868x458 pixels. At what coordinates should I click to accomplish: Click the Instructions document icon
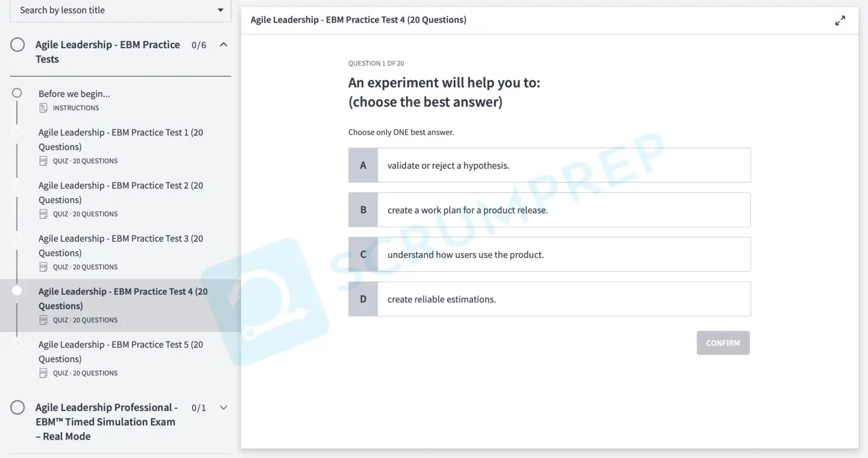43,108
